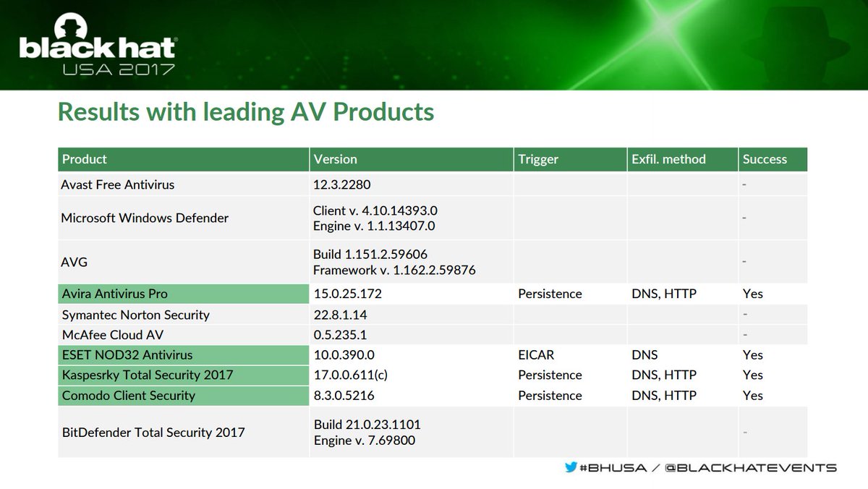Click 'Persistence' trigger in Comodo row
This screenshot has height=489, width=868.
point(550,396)
